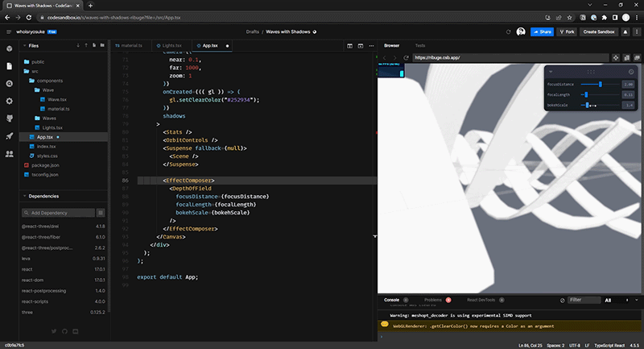Reload the preview browser page
This screenshot has height=349, width=644.
point(406,57)
